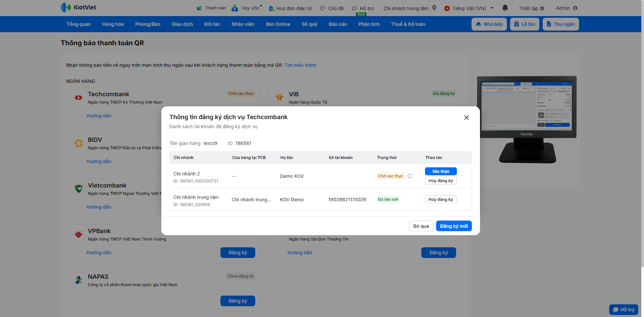Click the info icon beside Chờ xác thực

coord(409,176)
